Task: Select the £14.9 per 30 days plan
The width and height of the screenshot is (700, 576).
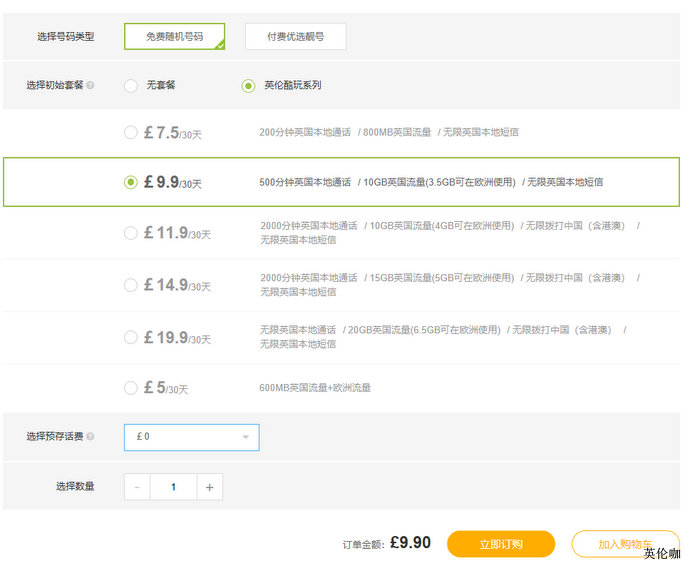Action: 131,285
